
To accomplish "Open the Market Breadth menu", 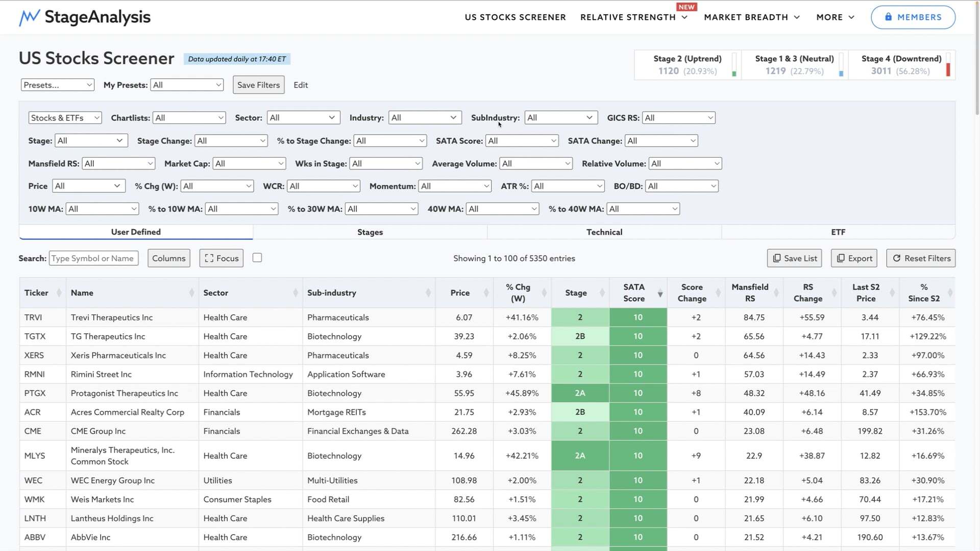I will (751, 17).
